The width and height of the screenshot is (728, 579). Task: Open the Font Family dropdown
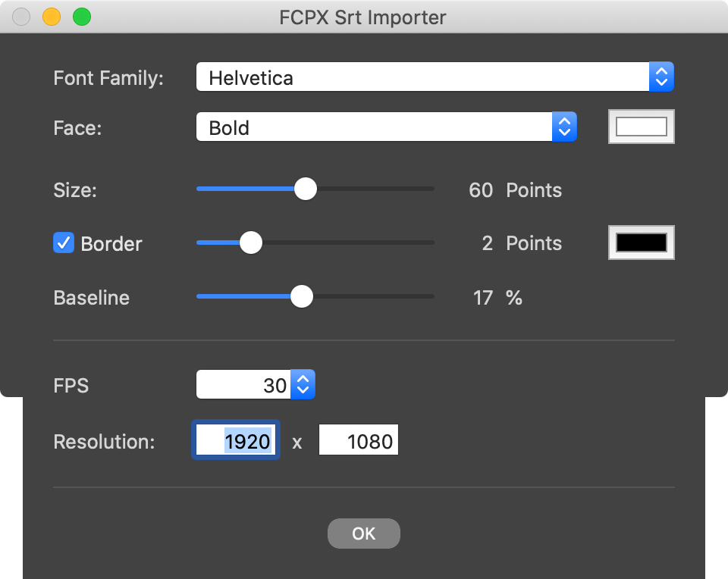click(x=425, y=77)
